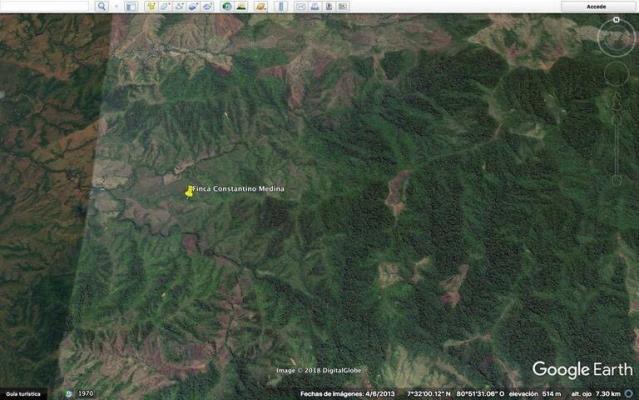
Task: Click the Google Earth logo
Action: [582, 370]
